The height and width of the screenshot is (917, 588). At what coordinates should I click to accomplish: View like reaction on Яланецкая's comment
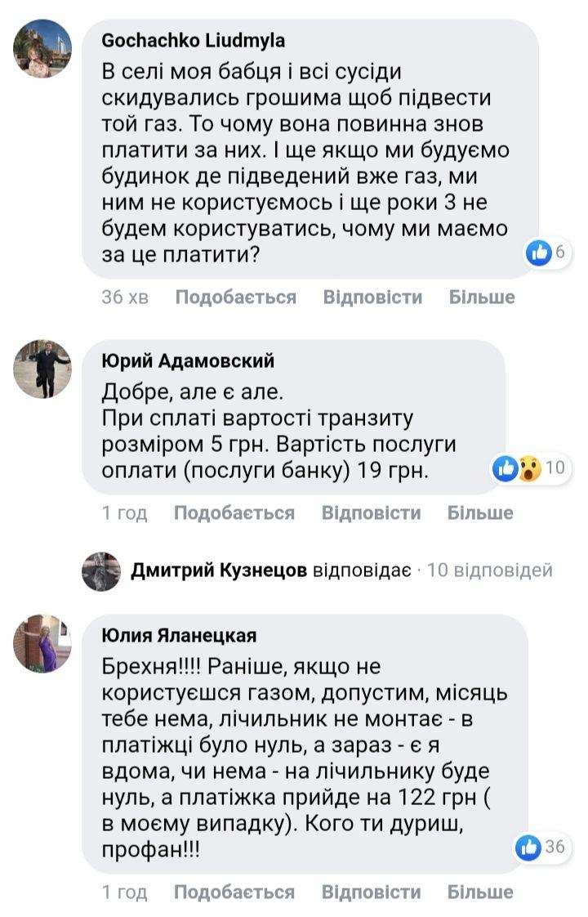[x=541, y=847]
